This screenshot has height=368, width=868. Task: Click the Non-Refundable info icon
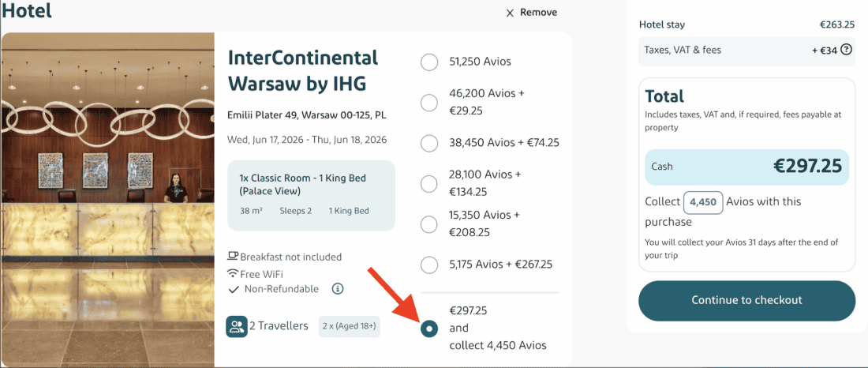(x=338, y=289)
